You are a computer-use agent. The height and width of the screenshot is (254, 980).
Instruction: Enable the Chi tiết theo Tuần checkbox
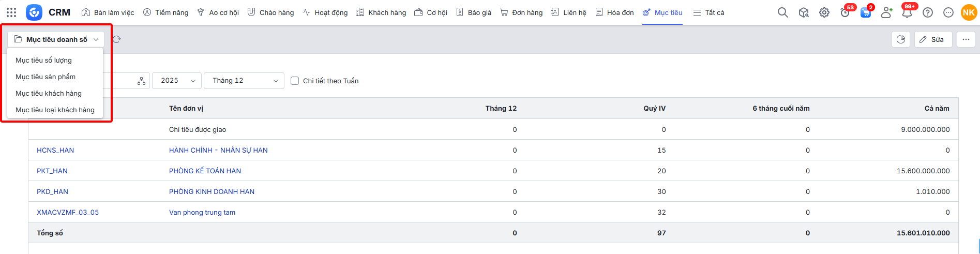click(x=295, y=81)
